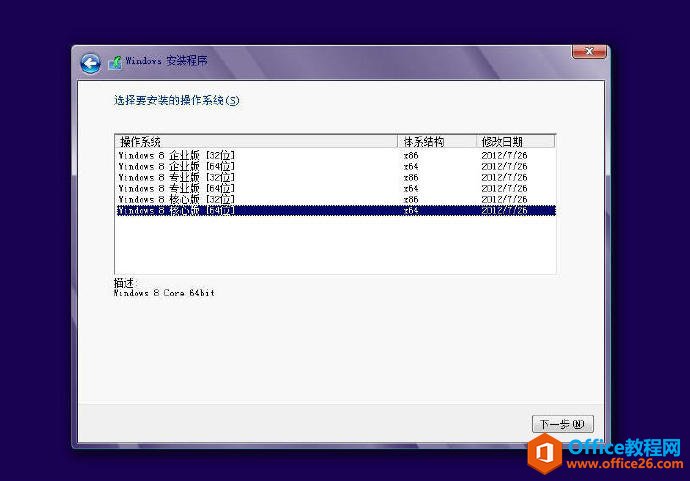690x481 pixels.
Task: Select Windows 8 企业版 [64位] row
Action: (x=335, y=166)
